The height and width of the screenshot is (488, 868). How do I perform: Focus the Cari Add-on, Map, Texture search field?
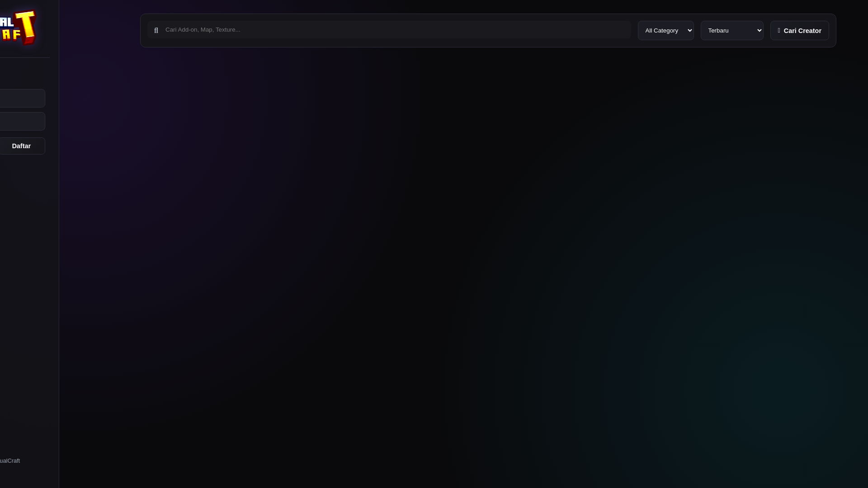click(389, 30)
